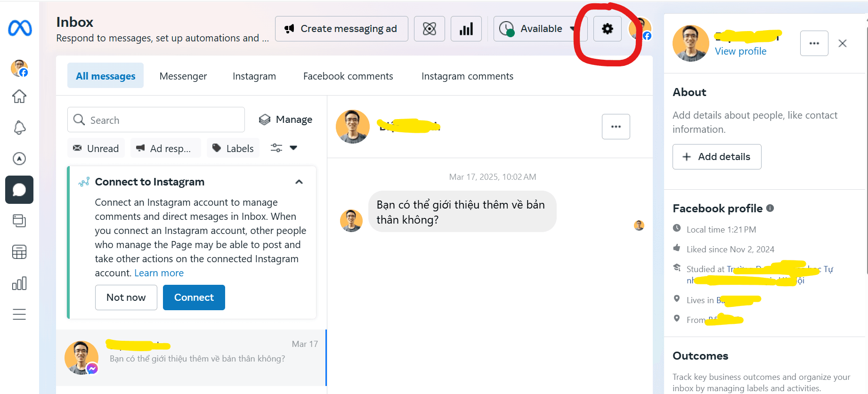This screenshot has height=394, width=868.
Task: Click the Not now button
Action: (x=126, y=298)
